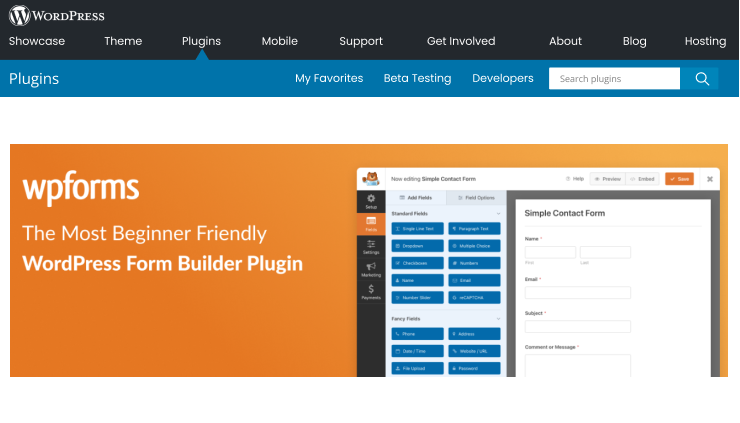Click the Embed button
Viewport: 740px width, 423px height.
coord(642,179)
